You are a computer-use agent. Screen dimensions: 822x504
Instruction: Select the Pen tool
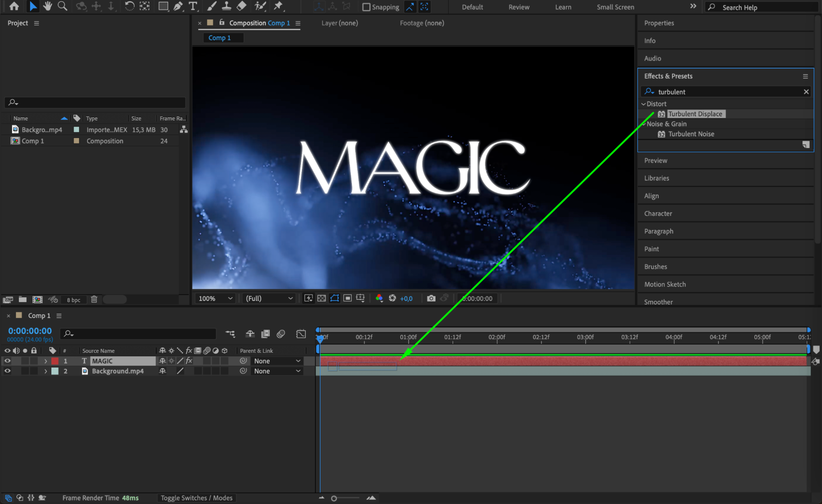pyautogui.click(x=178, y=6)
